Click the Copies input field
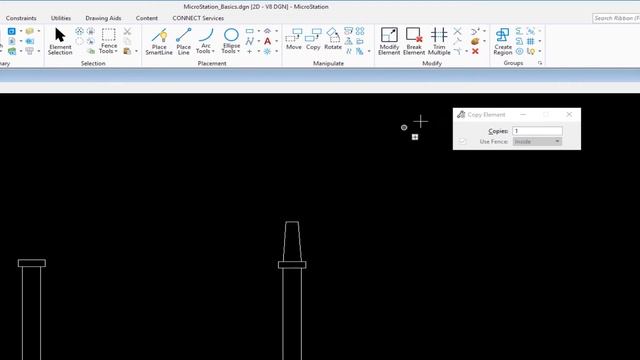640x360 pixels. coord(537,131)
